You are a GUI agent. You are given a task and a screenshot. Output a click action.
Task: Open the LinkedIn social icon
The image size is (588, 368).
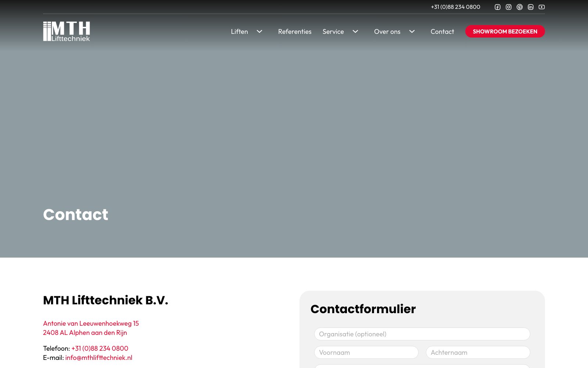pos(531,7)
